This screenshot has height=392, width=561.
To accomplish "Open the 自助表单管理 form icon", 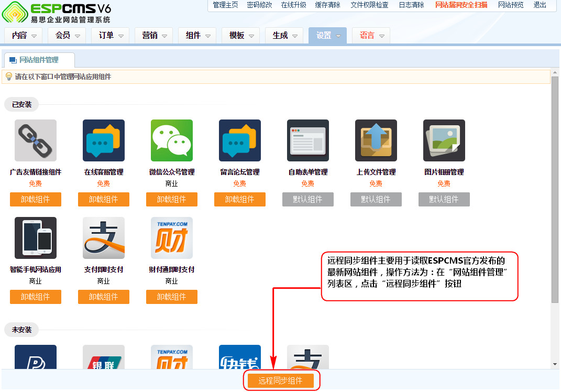I will click(x=307, y=140).
